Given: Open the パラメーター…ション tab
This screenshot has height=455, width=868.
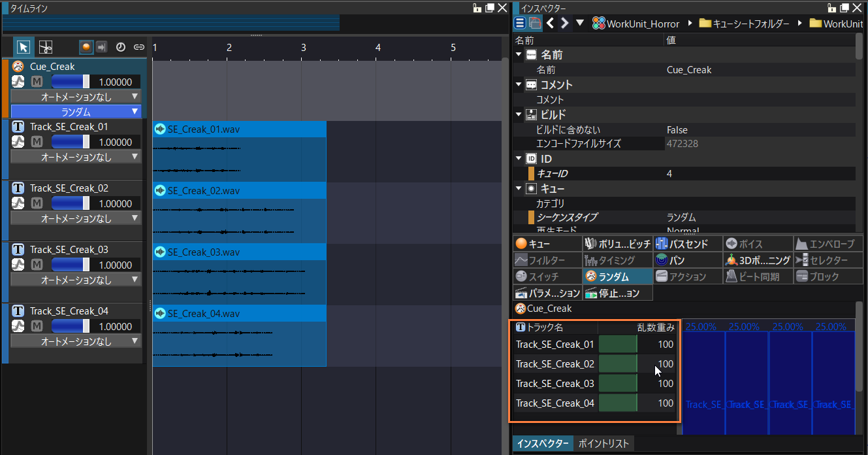Looking at the screenshot, I should pyautogui.click(x=547, y=293).
